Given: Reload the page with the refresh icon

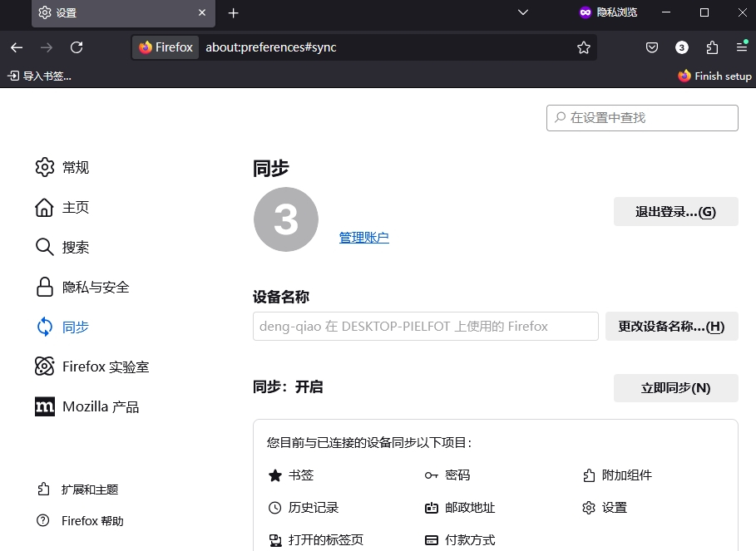Looking at the screenshot, I should point(77,47).
